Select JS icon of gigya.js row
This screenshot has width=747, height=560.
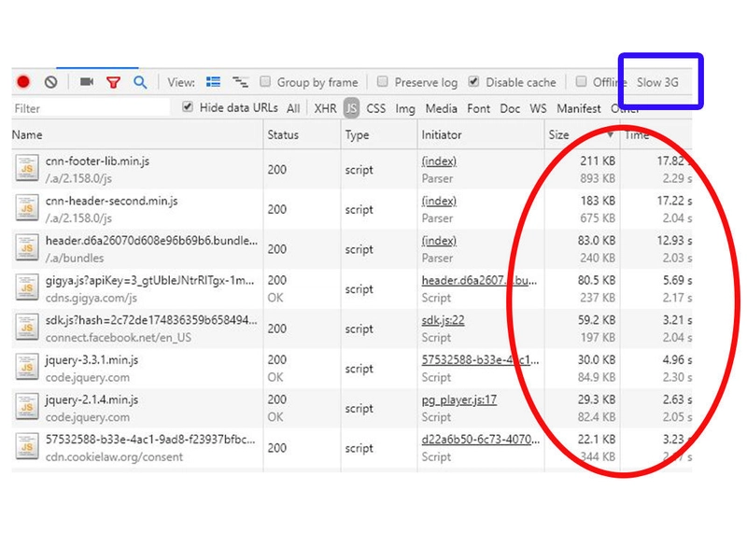pos(27,287)
